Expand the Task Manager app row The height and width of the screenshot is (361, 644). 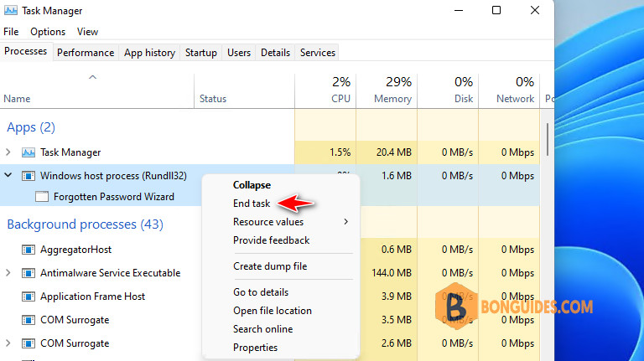pos(8,152)
